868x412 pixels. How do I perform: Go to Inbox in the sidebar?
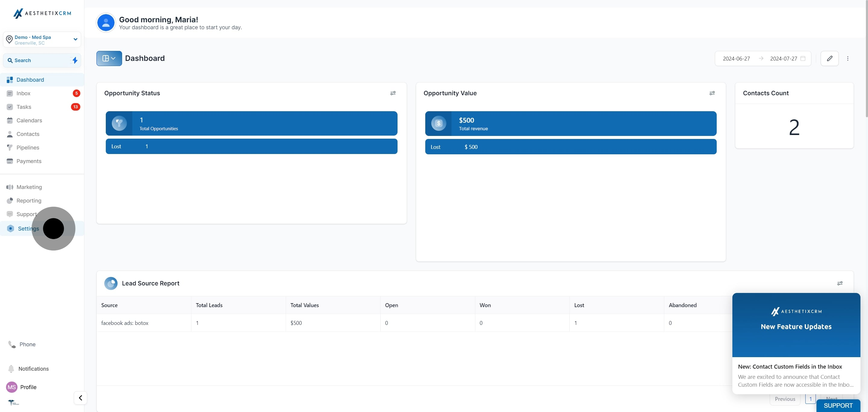click(23, 93)
